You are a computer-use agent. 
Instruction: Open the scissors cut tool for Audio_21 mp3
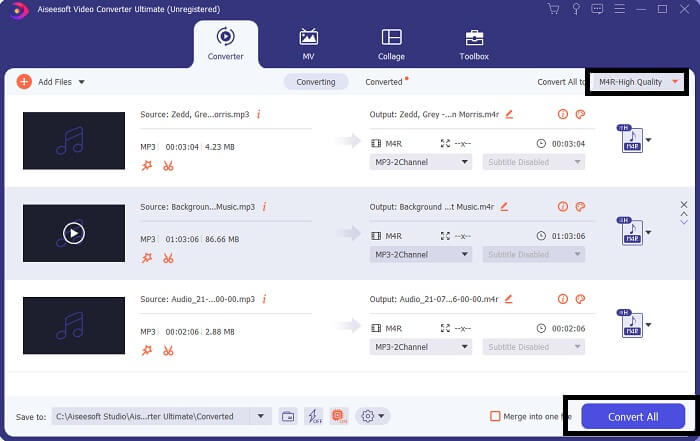tap(168, 350)
